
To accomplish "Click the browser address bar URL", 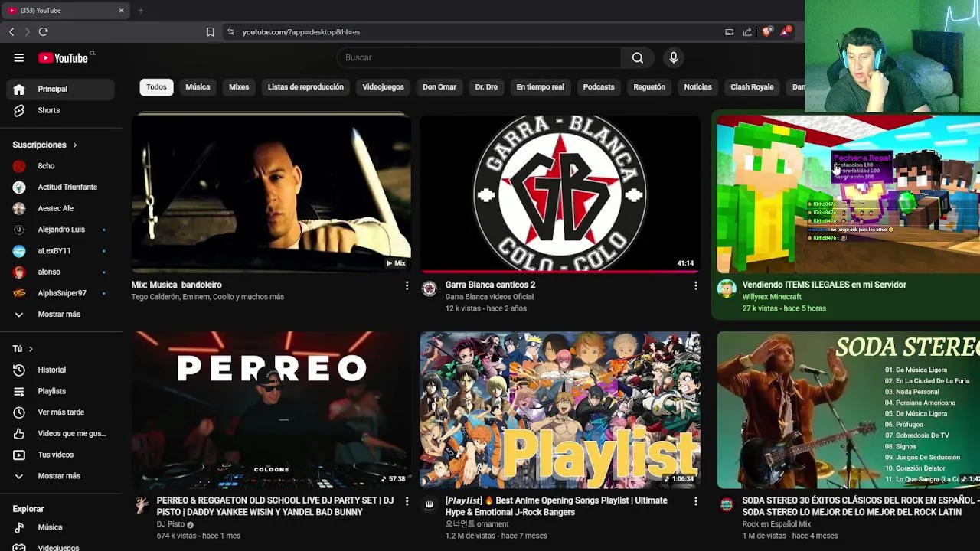I will 301,32.
